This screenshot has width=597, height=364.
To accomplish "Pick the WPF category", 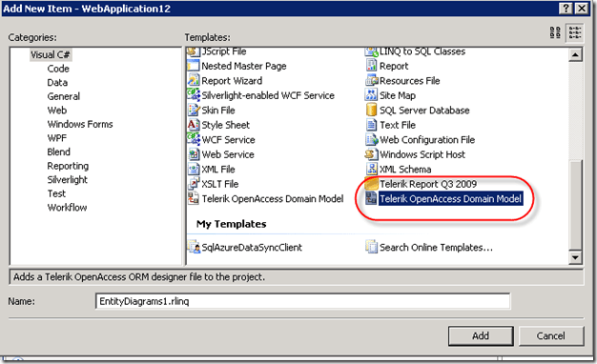I will (57, 138).
